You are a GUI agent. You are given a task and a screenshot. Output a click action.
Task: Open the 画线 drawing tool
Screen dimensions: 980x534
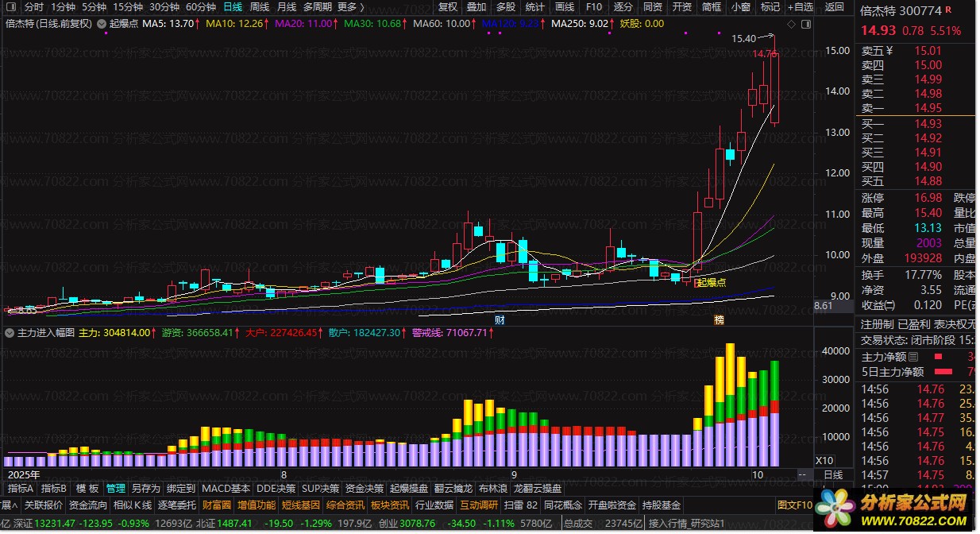(x=564, y=7)
